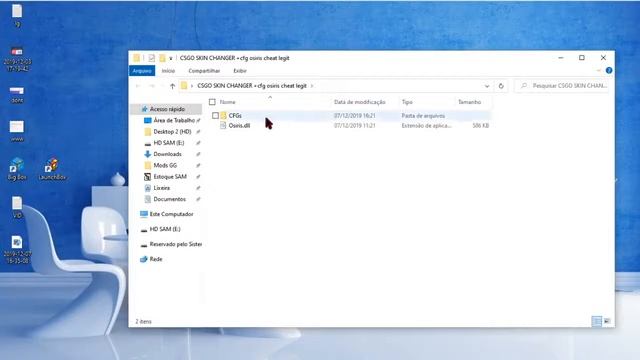Click the Downloads arrow icon
This screenshot has height=360, width=640.
click(x=147, y=154)
